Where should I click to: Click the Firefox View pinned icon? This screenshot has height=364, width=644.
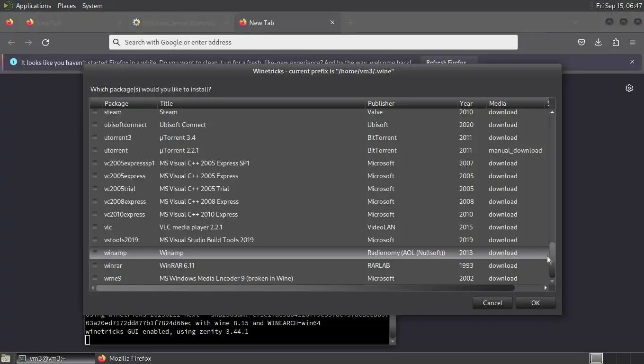[9, 22]
